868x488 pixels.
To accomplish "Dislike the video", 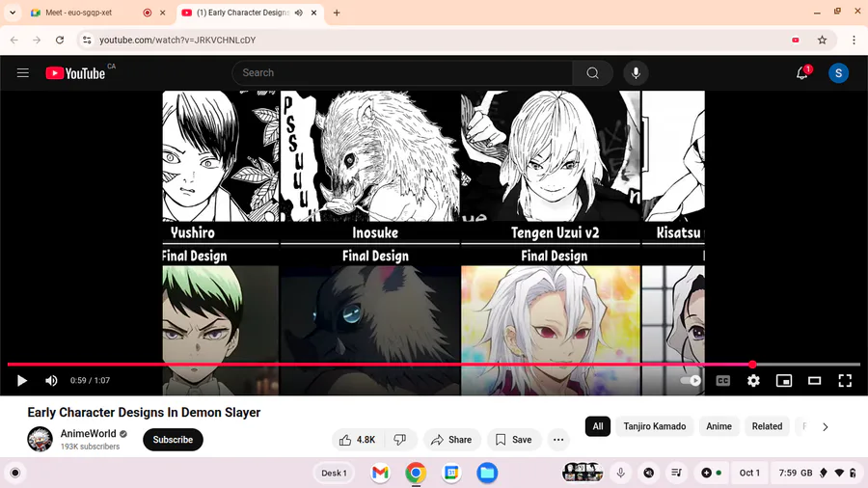I will [400, 440].
